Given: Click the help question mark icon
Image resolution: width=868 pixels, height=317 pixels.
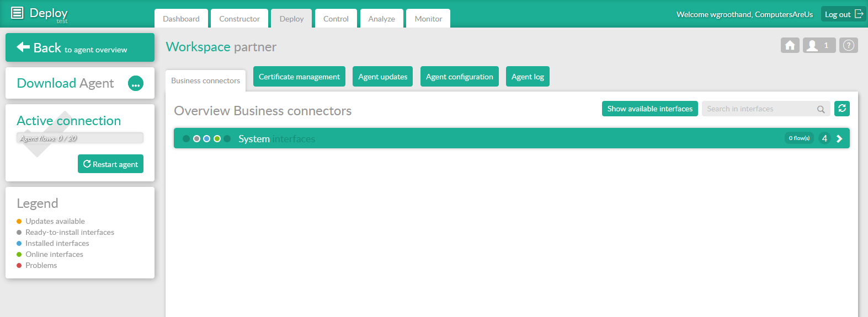Looking at the screenshot, I should click(849, 45).
